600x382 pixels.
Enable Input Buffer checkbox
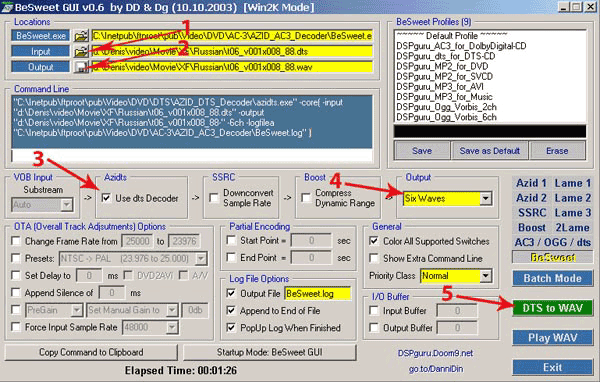pos(374,310)
